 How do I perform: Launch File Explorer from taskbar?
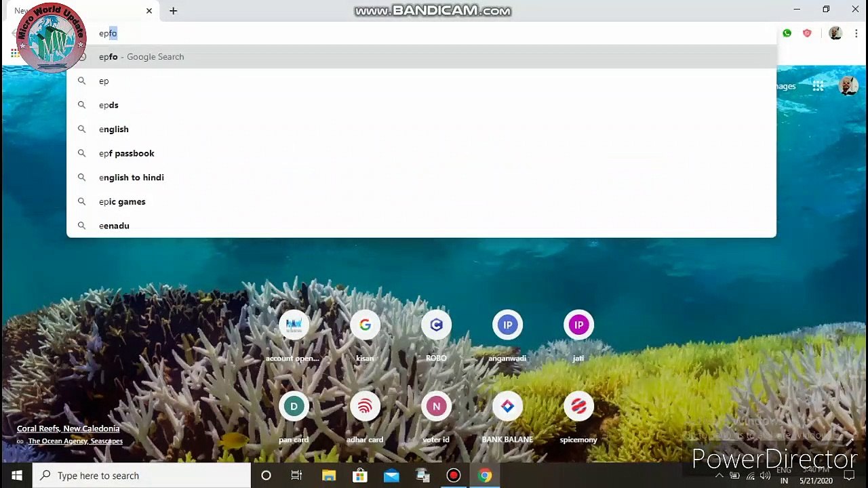point(329,476)
